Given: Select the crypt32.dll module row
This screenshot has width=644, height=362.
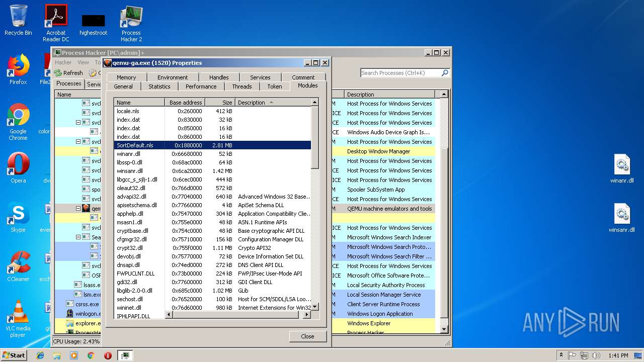Looking at the screenshot, I should coord(212,248).
